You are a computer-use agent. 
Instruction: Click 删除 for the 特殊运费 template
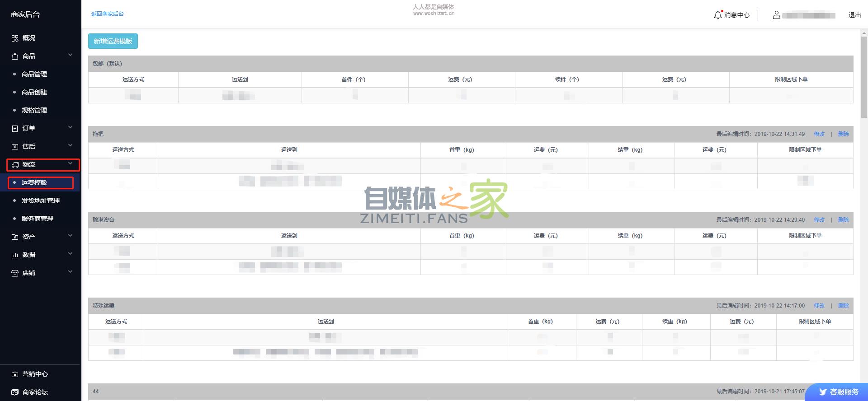tap(843, 306)
